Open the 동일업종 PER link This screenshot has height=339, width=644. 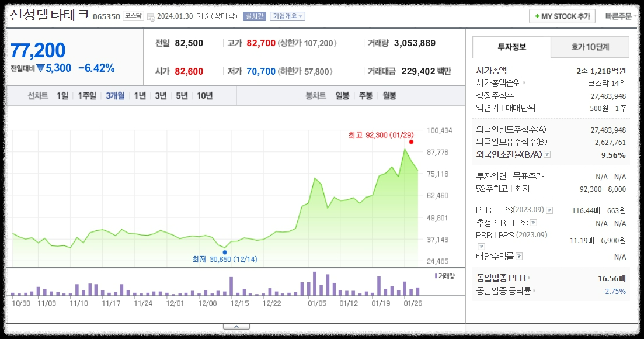(503, 278)
